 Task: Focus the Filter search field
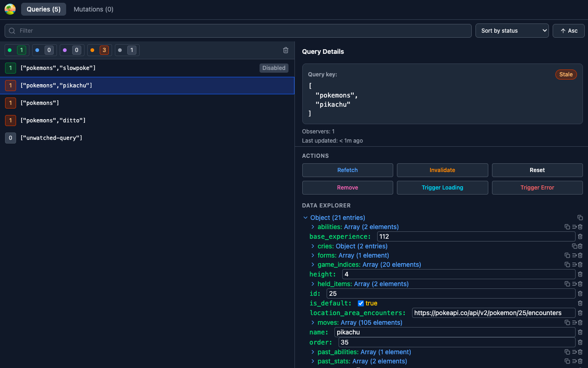[x=238, y=31]
